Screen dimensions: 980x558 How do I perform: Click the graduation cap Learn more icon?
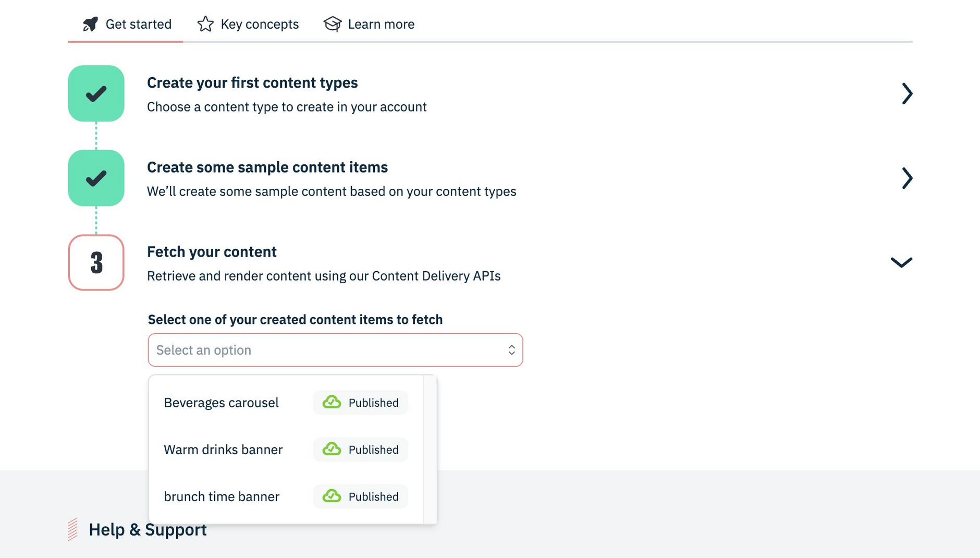coord(333,24)
